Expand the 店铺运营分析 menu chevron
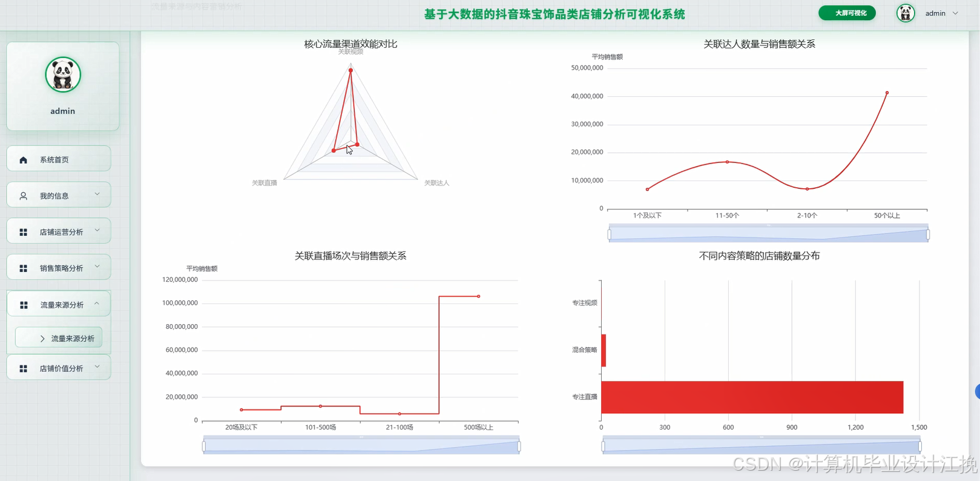Viewport: 980px width, 481px height. (x=97, y=231)
